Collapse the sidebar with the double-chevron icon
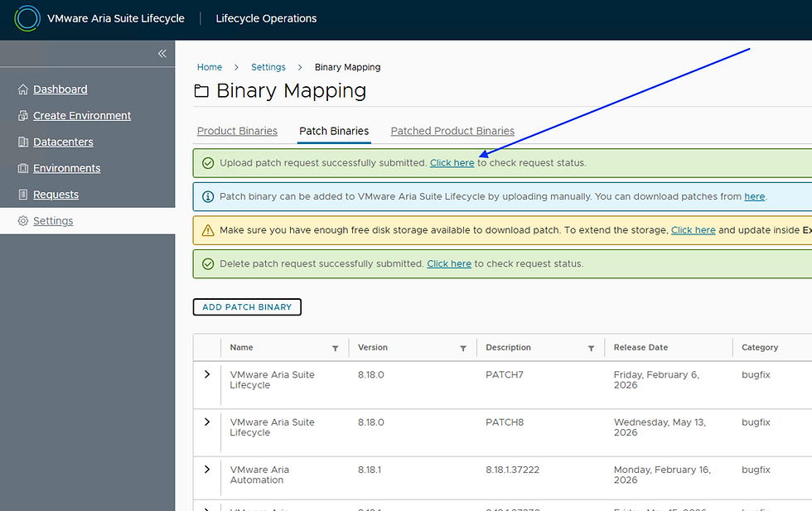Screen dimensions: 812x511 (162, 53)
